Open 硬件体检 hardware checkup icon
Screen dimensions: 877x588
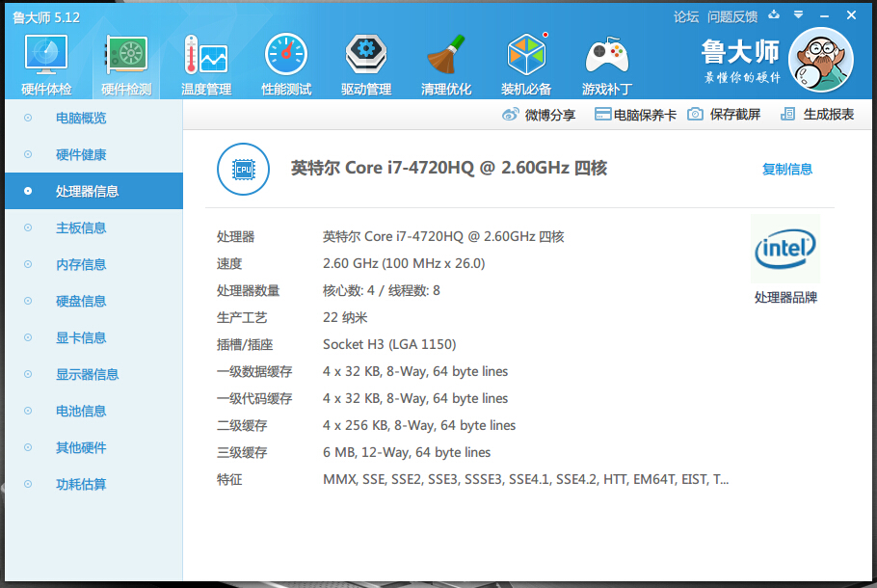click(46, 56)
